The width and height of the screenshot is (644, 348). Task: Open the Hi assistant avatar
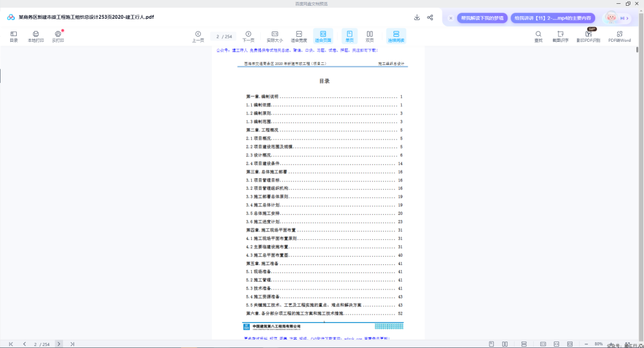[617, 17]
